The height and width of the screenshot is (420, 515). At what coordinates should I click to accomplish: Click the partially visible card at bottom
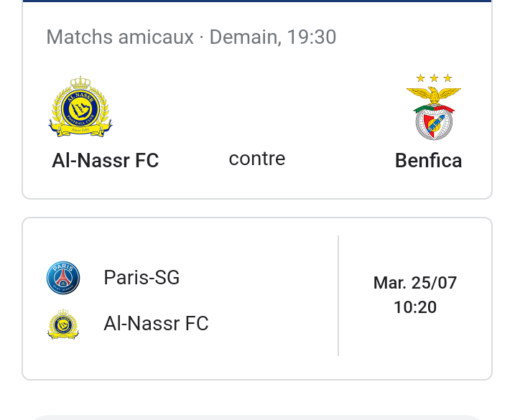tap(257, 416)
